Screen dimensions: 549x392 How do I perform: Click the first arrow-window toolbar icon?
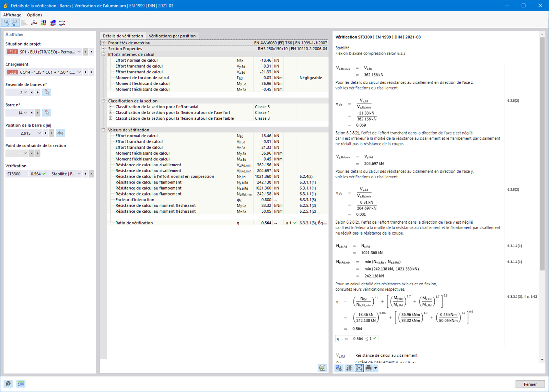coord(6,23)
